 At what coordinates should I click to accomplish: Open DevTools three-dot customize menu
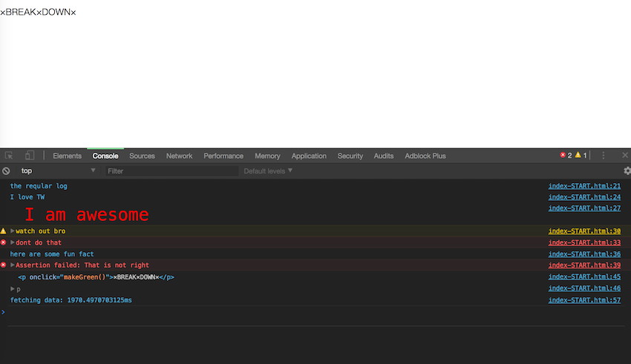click(x=604, y=156)
